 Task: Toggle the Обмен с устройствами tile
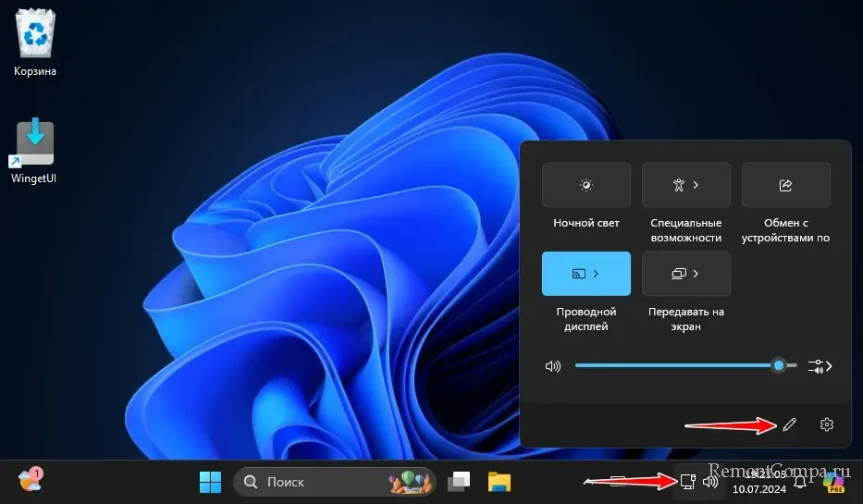pos(785,185)
